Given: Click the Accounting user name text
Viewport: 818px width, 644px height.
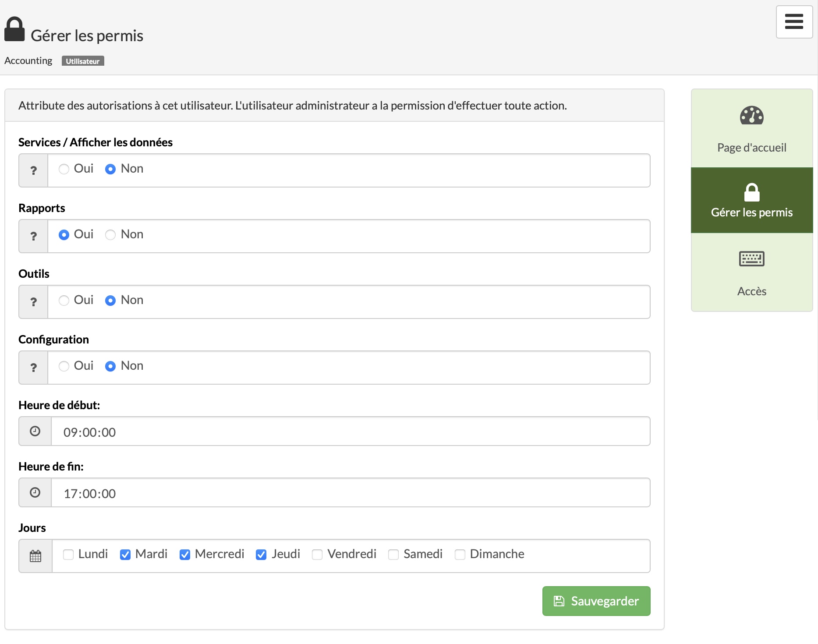Looking at the screenshot, I should pos(28,60).
